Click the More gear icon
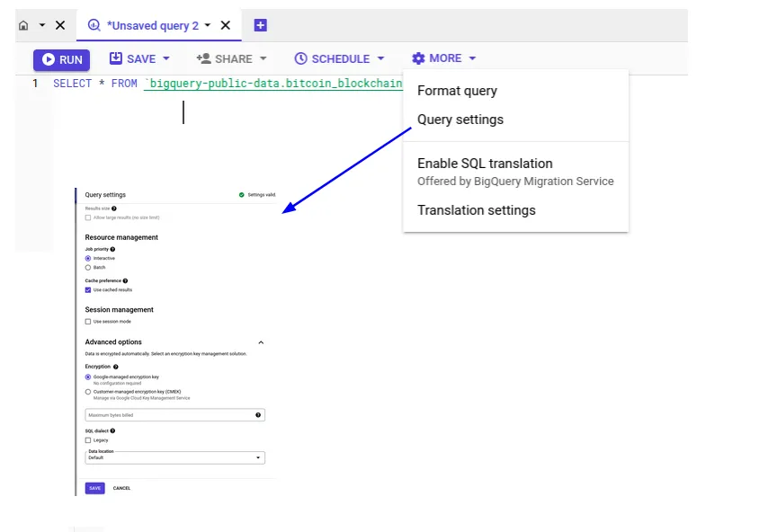The height and width of the screenshot is (532, 777). [418, 58]
